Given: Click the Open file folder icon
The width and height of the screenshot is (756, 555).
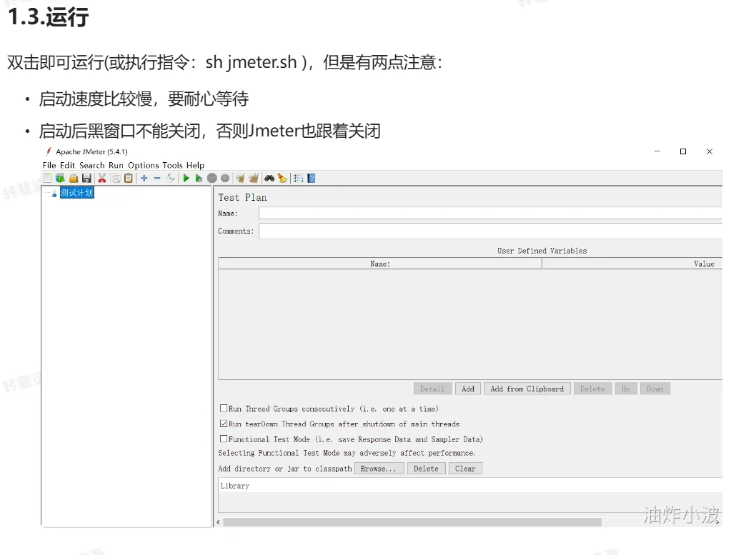Looking at the screenshot, I should coord(74,179).
